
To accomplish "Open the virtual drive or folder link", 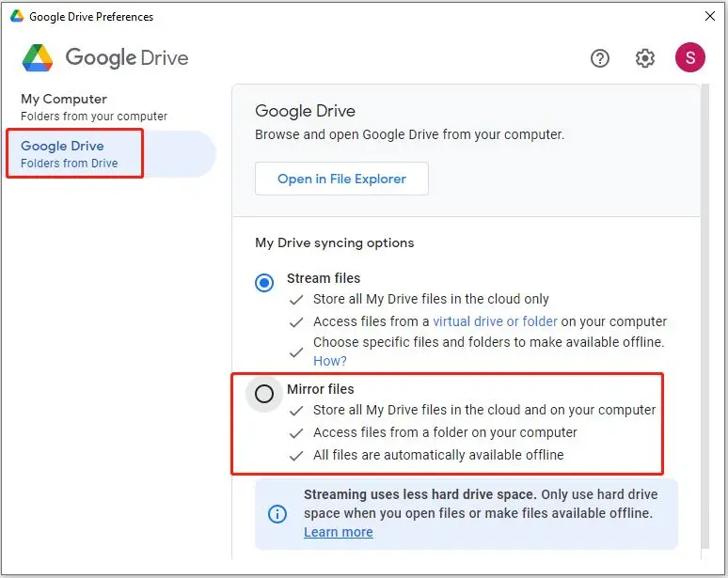I will [x=495, y=321].
